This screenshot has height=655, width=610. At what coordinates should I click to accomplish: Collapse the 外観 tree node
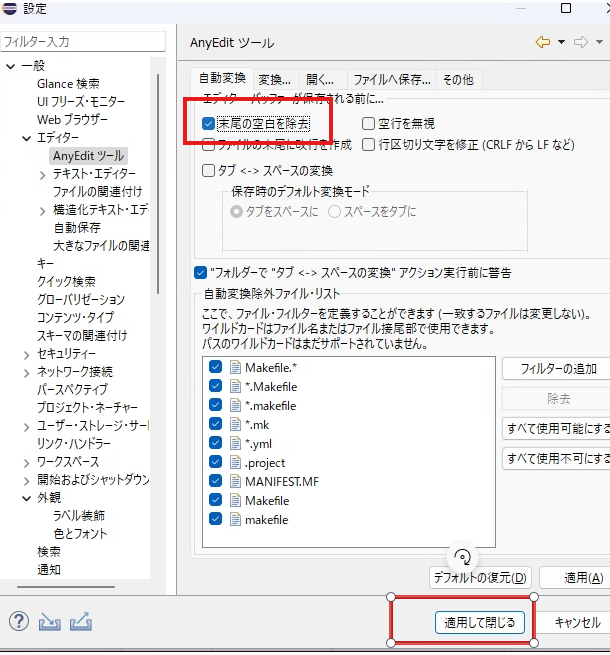pos(26,498)
